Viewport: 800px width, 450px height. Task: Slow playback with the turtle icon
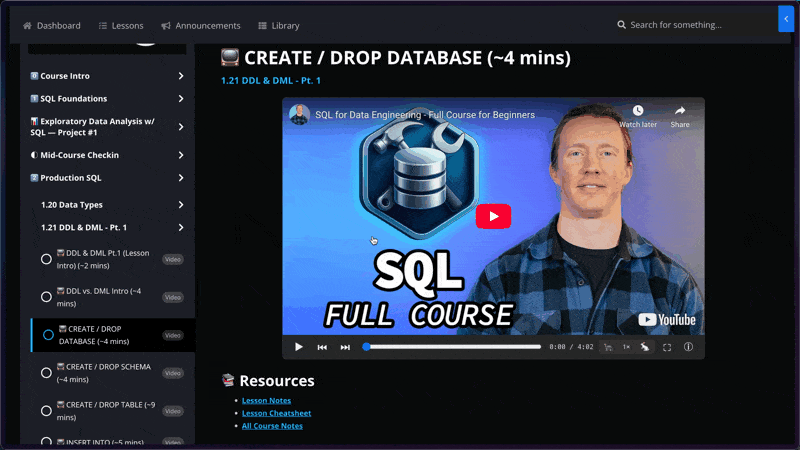[608, 347]
